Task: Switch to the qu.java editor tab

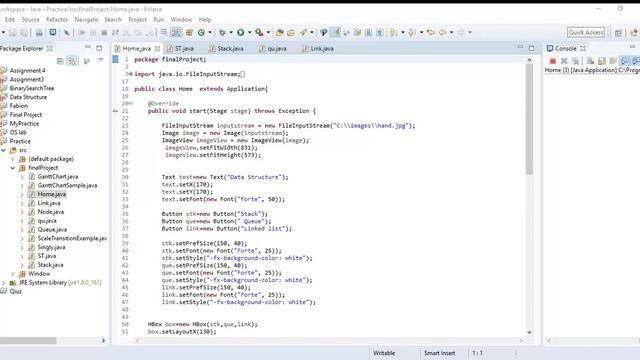Action: (x=273, y=49)
